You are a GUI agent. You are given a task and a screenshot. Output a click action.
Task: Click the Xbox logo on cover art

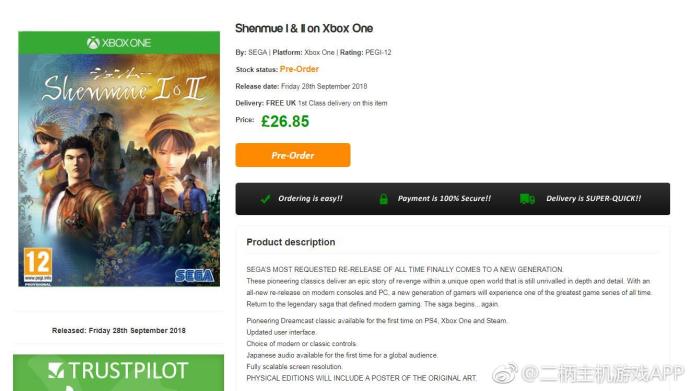pos(93,43)
